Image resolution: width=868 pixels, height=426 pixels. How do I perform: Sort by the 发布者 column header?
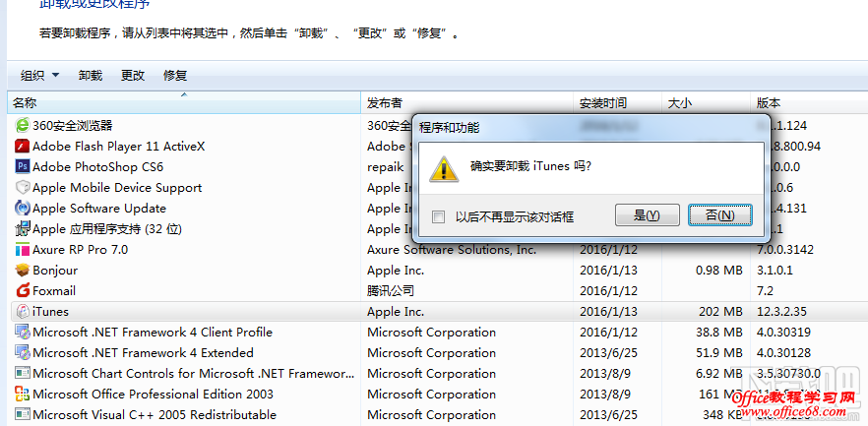click(x=466, y=102)
